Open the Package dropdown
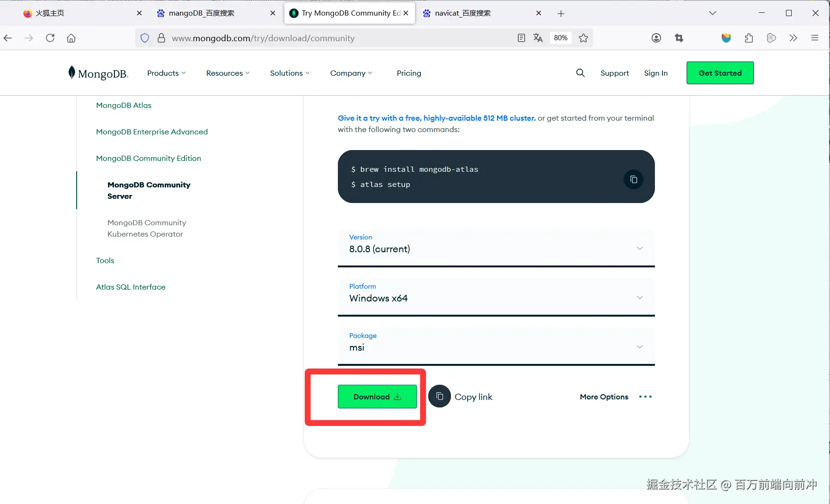 pyautogui.click(x=496, y=346)
